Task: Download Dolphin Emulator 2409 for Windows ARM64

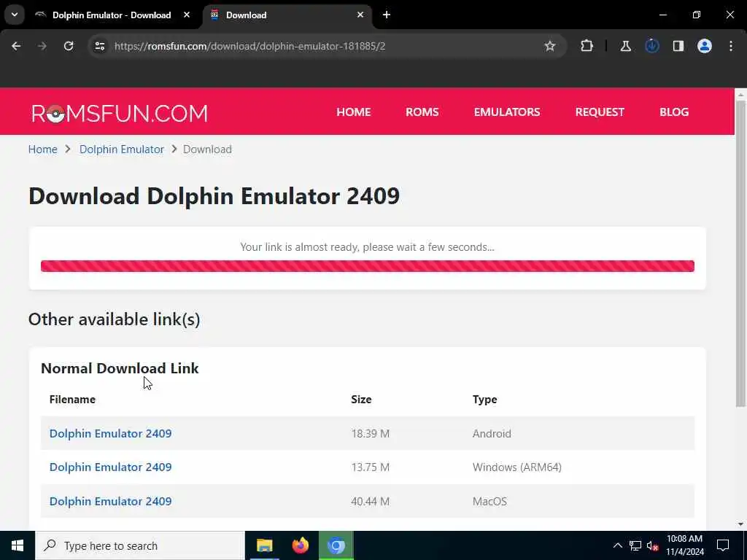Action: coord(111,467)
